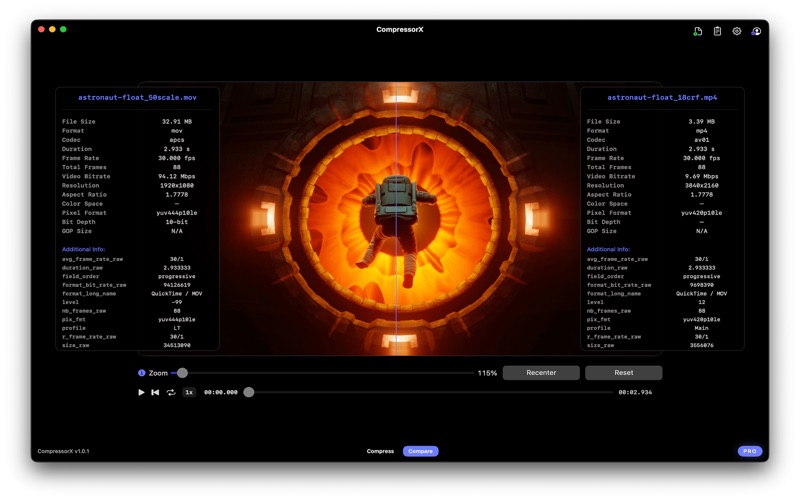Click the Main profile value
800x500 pixels.
[x=702, y=328]
